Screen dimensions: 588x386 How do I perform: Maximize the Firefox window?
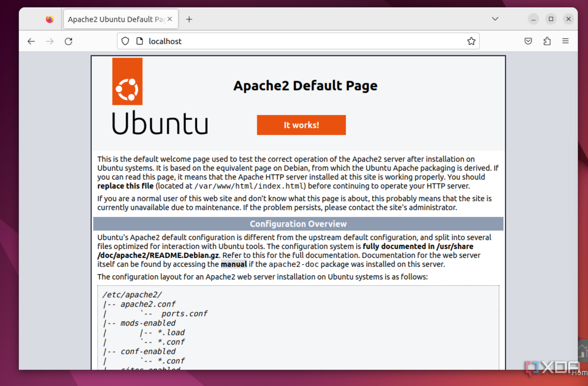pos(551,19)
